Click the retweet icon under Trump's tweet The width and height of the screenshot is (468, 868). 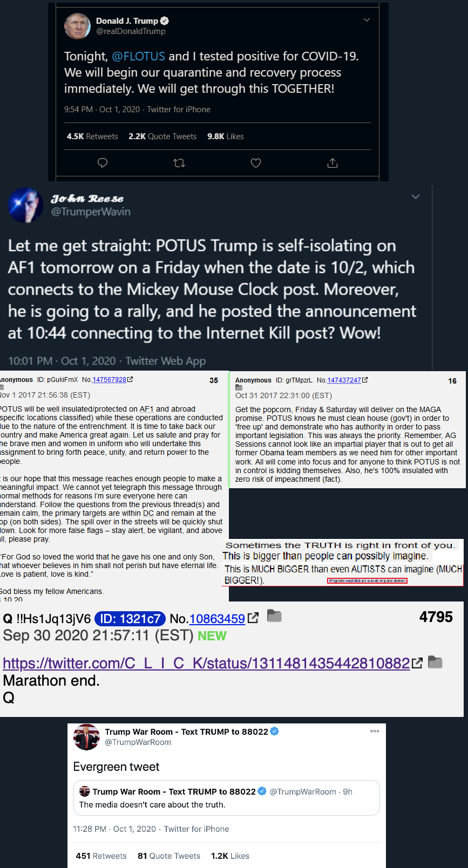[179, 163]
